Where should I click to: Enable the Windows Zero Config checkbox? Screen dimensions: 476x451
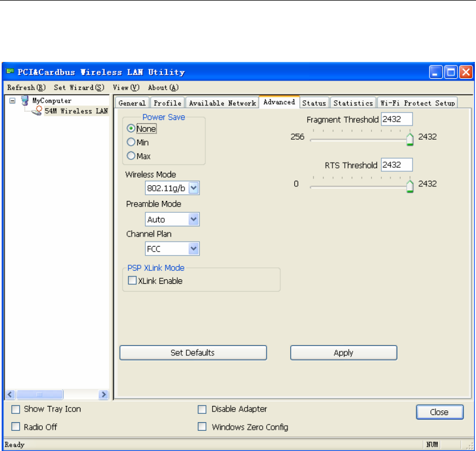[x=202, y=427]
